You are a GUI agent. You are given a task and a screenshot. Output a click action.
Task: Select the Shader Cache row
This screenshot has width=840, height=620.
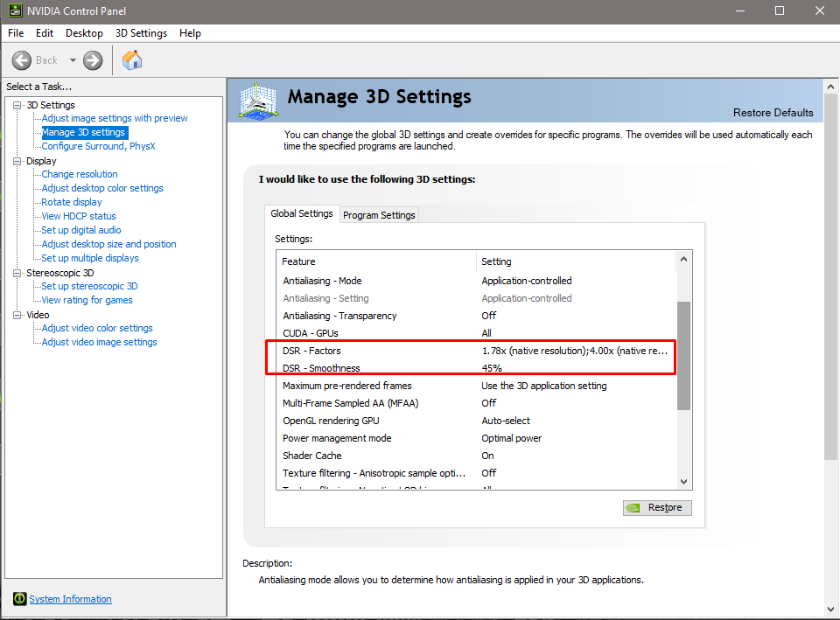(x=476, y=456)
